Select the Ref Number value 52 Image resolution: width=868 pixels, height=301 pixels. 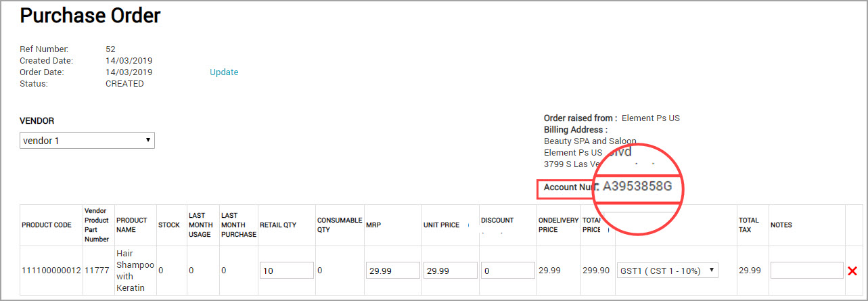point(111,49)
